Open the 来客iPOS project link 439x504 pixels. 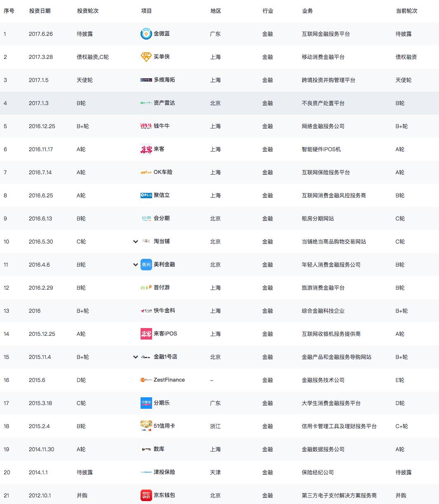[165, 334]
